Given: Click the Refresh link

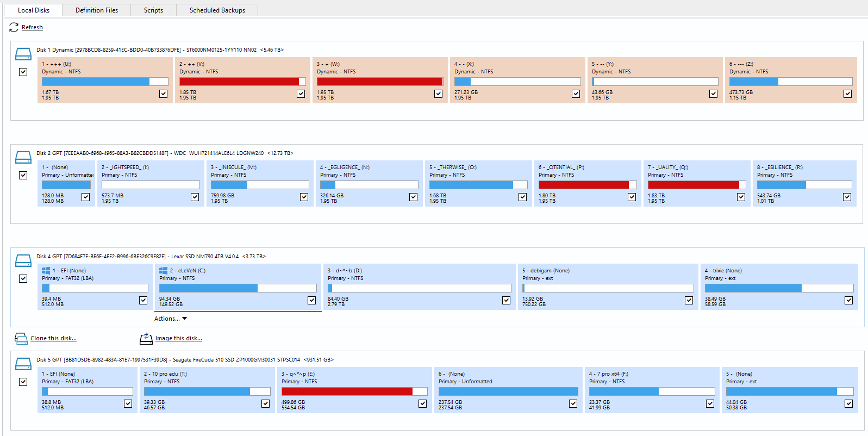Looking at the screenshot, I should tap(32, 27).
